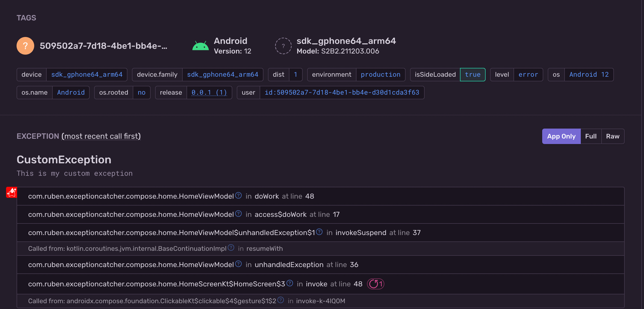Click the level error tag value
Screen dimensions: 644x309
coord(528,74)
